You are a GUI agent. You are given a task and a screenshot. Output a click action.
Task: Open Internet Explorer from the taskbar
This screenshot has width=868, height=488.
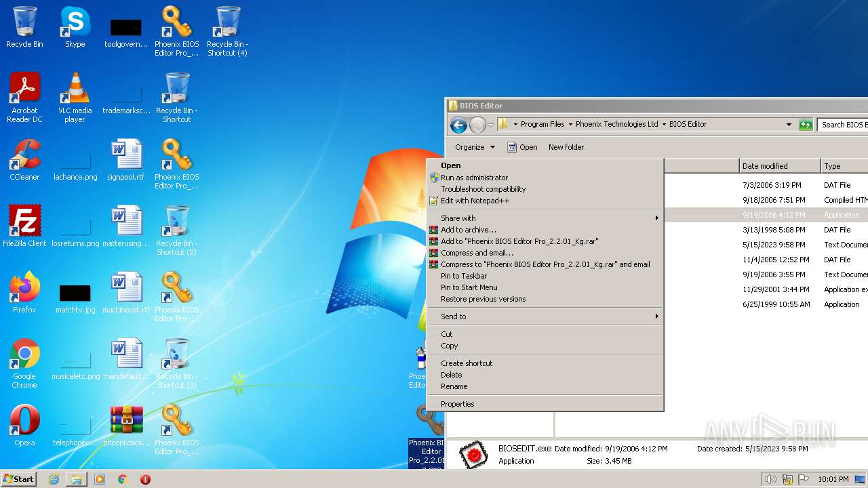click(x=54, y=479)
